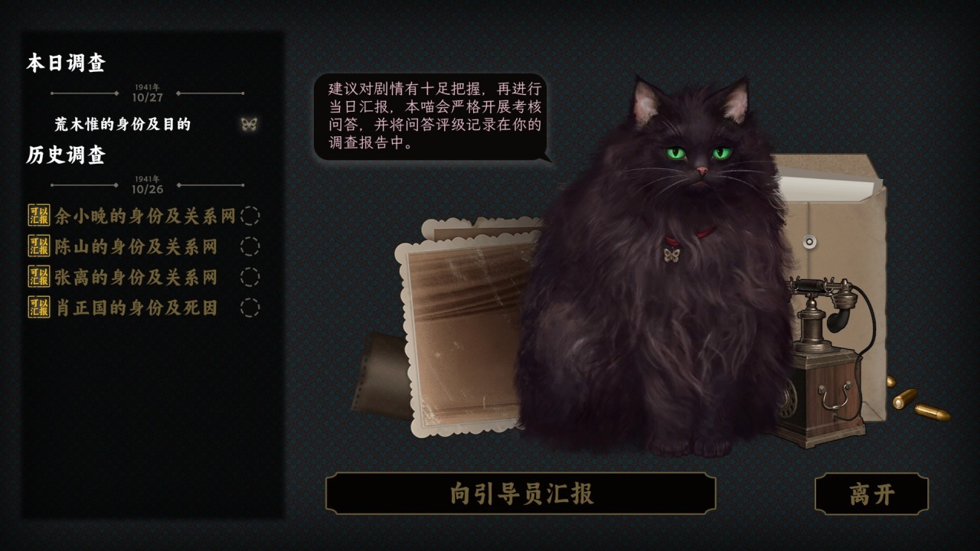
Task: Click the butterfly pendant on cat's collar
Action: (x=671, y=254)
